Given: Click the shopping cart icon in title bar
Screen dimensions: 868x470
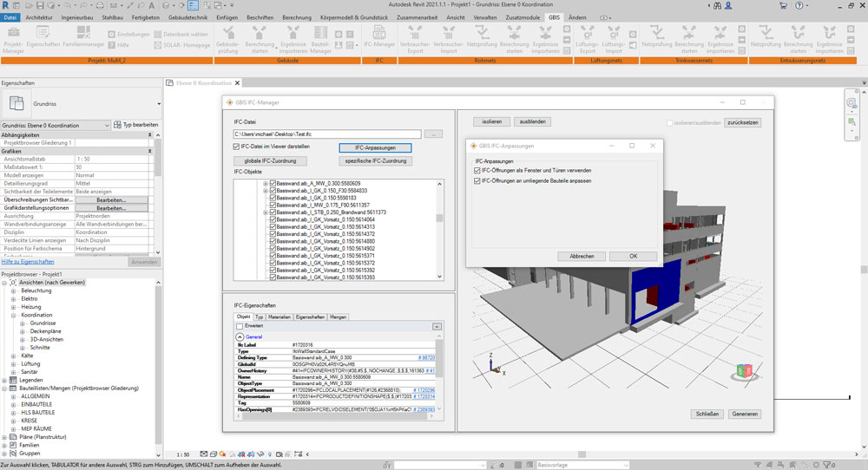Looking at the screenshot, I should point(783,5).
